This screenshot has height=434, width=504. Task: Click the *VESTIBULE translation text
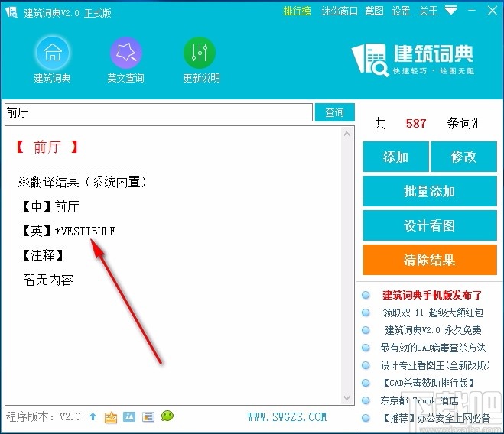point(85,231)
